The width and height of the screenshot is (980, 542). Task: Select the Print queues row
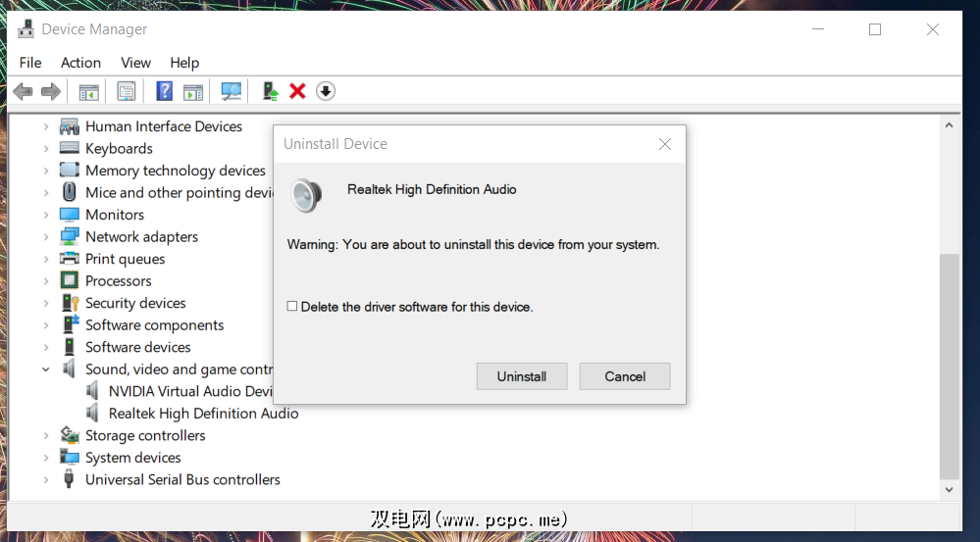[125, 259]
